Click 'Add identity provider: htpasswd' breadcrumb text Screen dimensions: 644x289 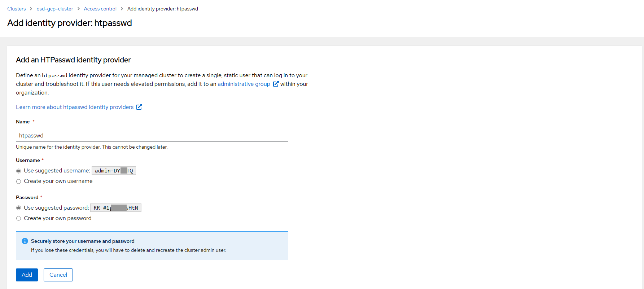pos(163,9)
